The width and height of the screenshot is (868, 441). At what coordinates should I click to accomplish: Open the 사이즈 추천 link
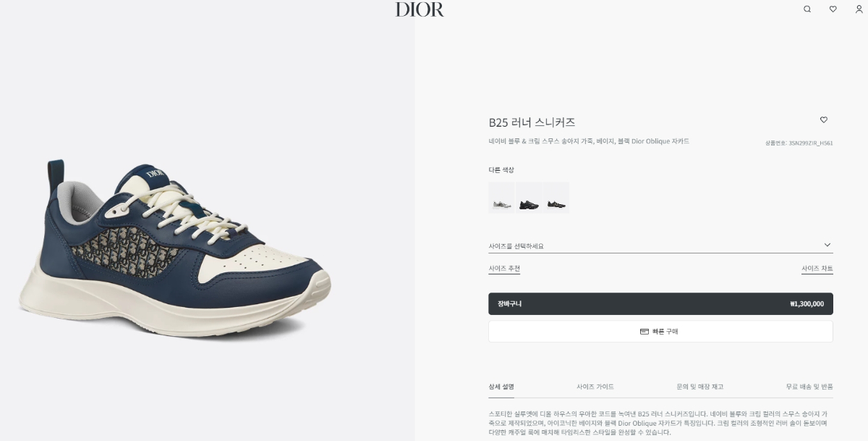coord(504,269)
